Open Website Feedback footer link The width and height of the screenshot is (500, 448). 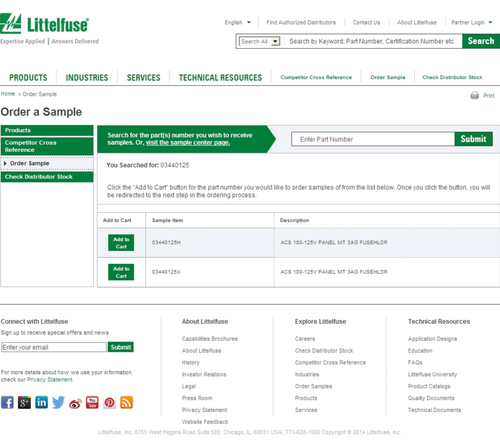[205, 422]
